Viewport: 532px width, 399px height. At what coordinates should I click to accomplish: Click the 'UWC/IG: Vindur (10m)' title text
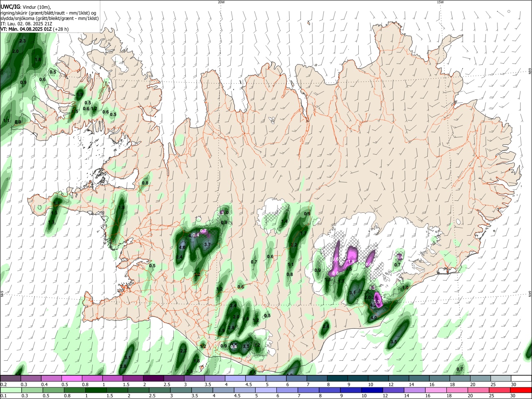tap(26, 7)
